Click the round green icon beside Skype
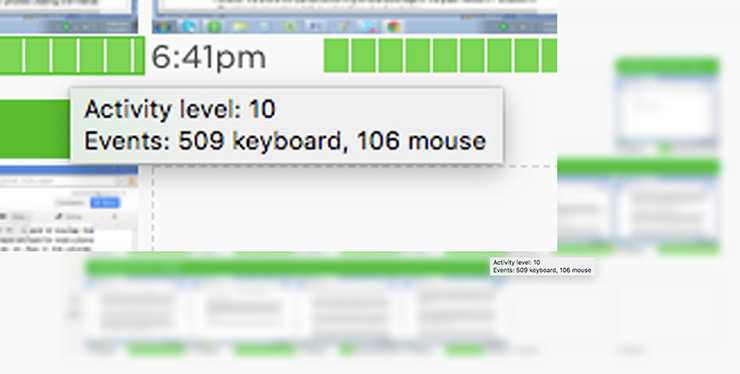Screen dimensions: 740x374 [x=214, y=26]
